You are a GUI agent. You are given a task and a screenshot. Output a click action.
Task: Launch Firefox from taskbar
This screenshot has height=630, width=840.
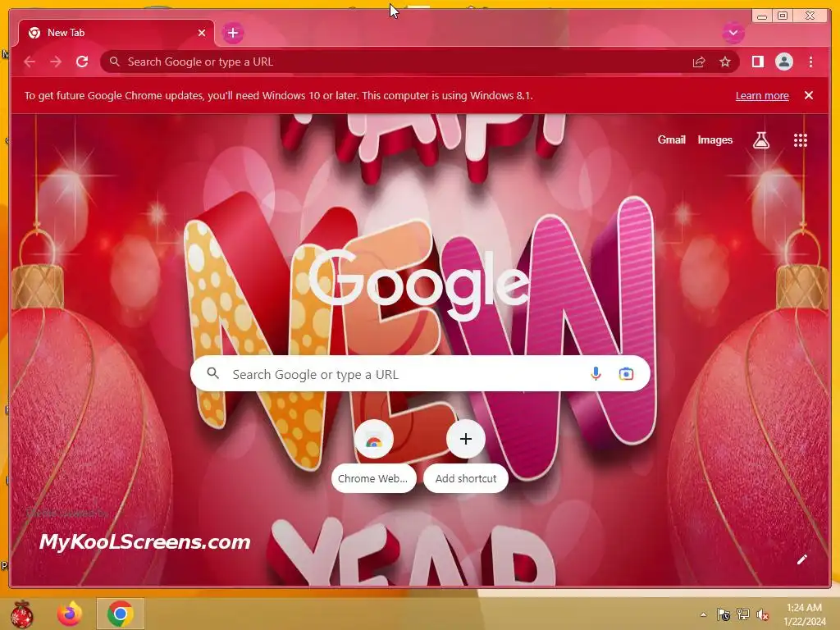(x=71, y=614)
